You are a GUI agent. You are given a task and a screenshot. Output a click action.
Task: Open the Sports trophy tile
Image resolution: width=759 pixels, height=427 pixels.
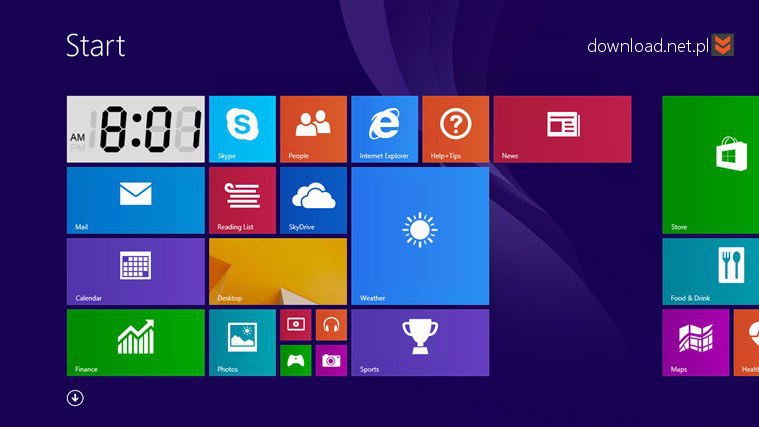tap(420, 343)
